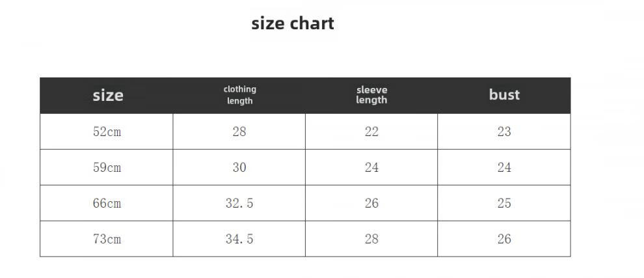Click clothing length value 28
Screen dimensions: 644x278
tap(239, 132)
